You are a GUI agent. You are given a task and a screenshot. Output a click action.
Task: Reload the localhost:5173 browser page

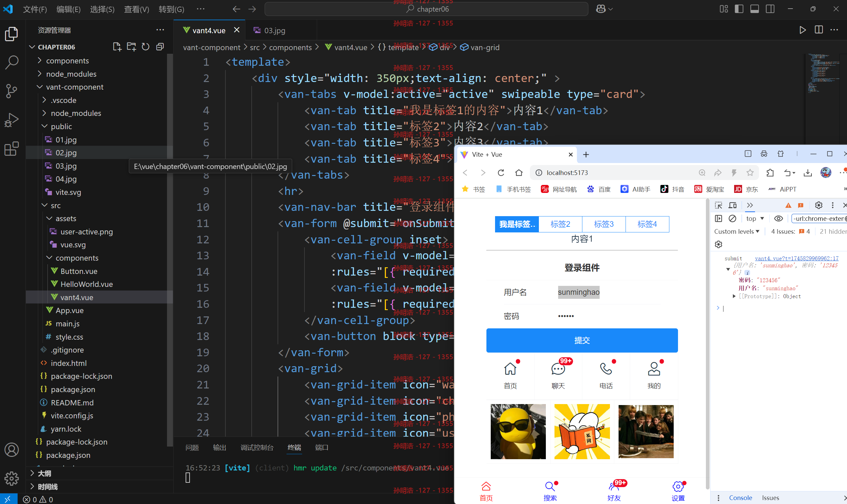pyautogui.click(x=501, y=173)
